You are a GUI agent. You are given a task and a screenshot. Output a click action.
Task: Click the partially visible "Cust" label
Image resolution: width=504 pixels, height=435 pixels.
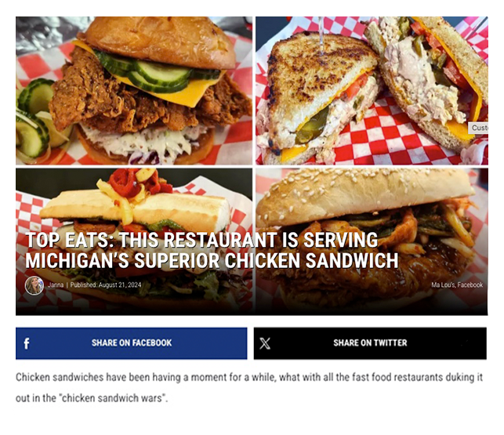[478, 128]
